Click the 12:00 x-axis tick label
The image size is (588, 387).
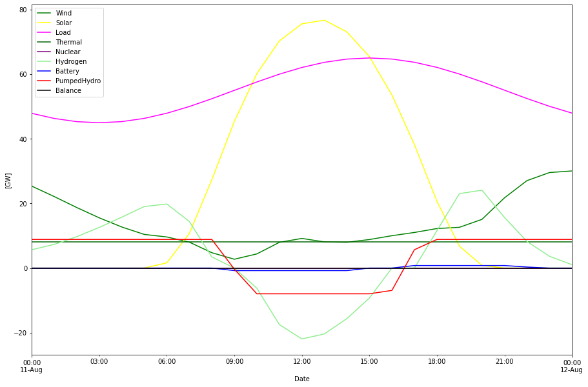(302, 362)
